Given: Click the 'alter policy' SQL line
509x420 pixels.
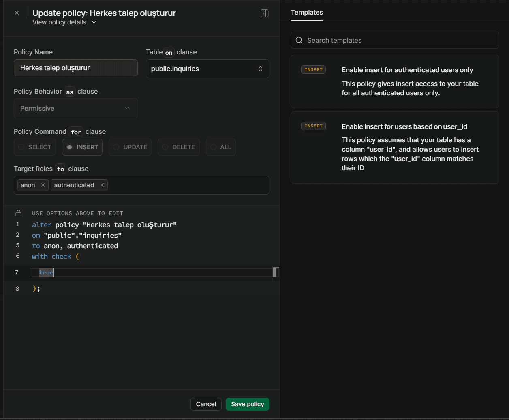Looking at the screenshot, I should [104, 225].
